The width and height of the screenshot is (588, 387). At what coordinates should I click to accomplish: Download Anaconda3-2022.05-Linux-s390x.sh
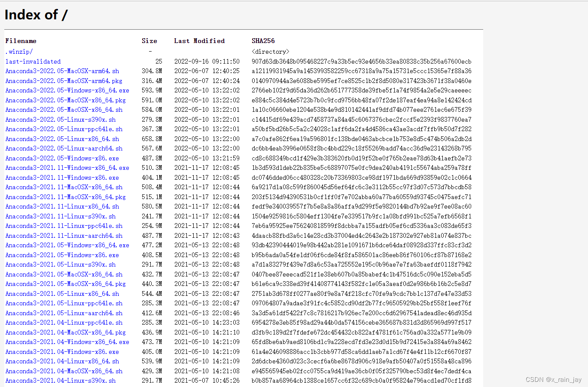(x=61, y=120)
